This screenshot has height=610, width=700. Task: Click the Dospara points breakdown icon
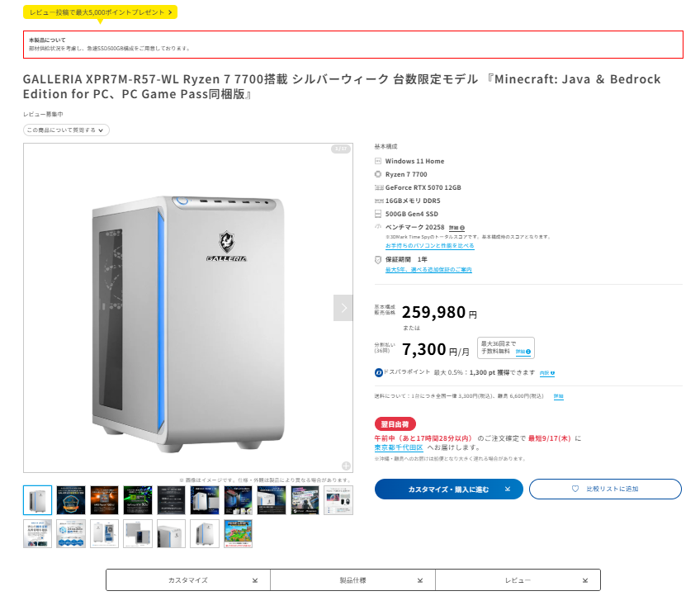click(x=553, y=373)
